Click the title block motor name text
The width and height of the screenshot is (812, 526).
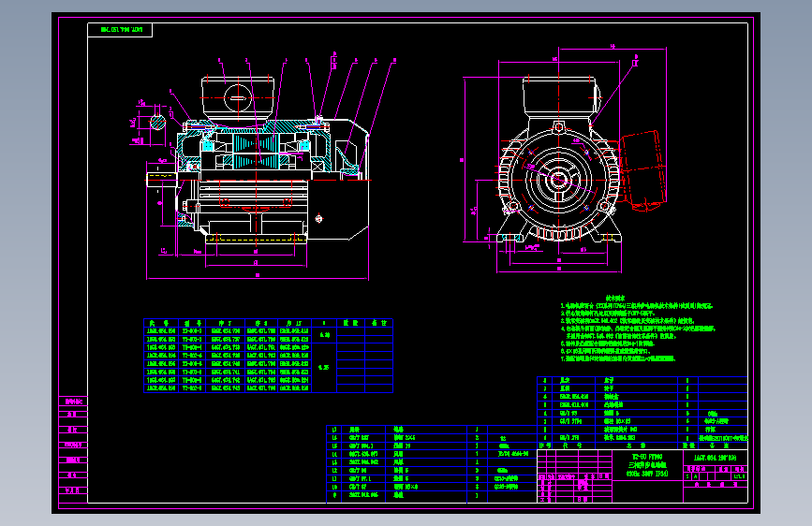pyautogui.click(x=647, y=465)
